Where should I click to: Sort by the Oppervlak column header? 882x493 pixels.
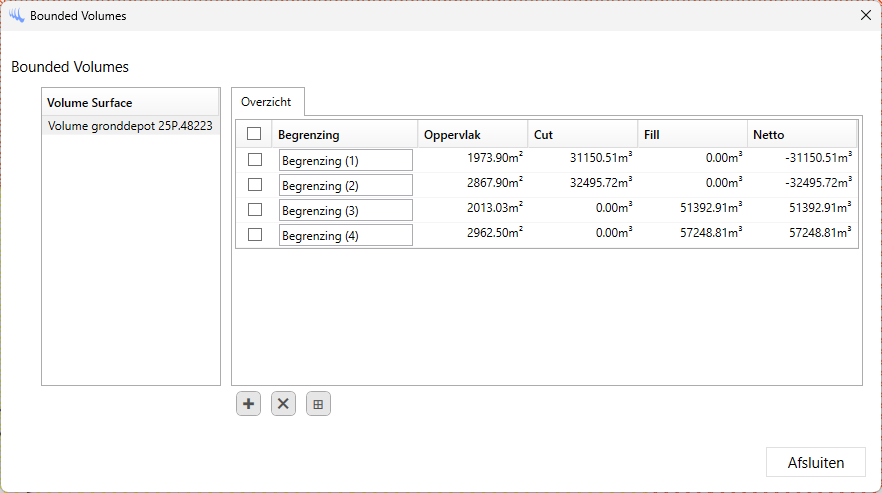pyautogui.click(x=472, y=134)
